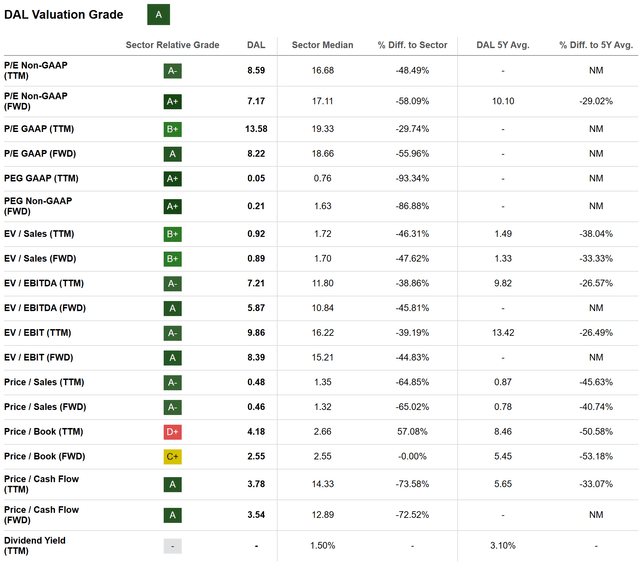Screen dimensions: 640x565
Task: Click the B+ grade badge for P/E GAAP (TTM)
Action: click(x=173, y=129)
